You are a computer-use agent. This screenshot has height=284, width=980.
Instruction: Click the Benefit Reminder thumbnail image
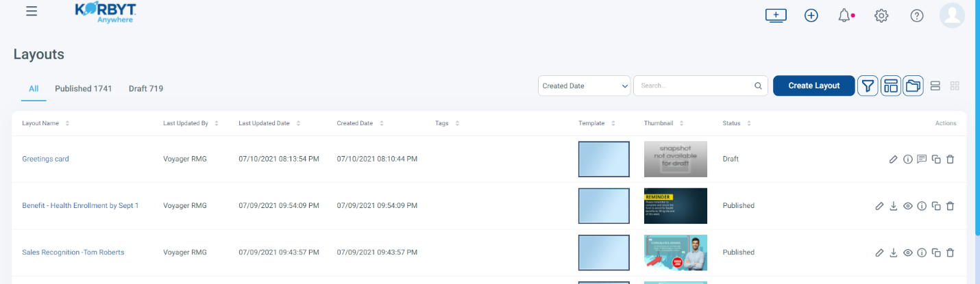676,206
